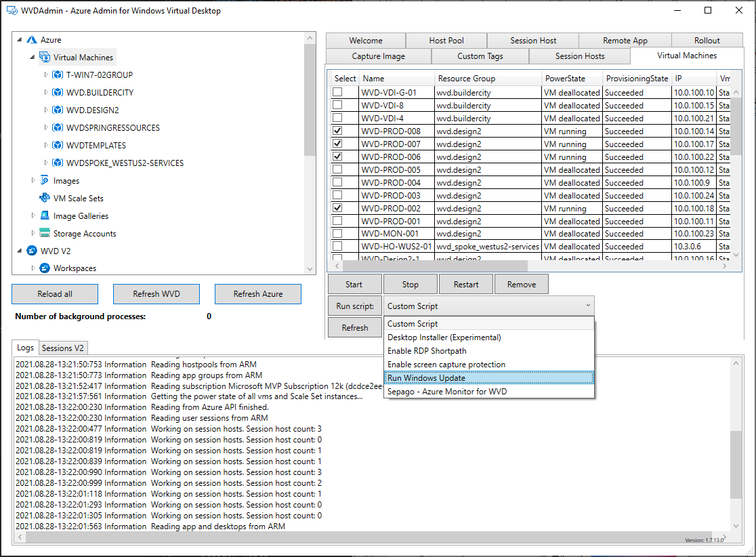Switch to the Sessions V2 tab

click(x=63, y=348)
